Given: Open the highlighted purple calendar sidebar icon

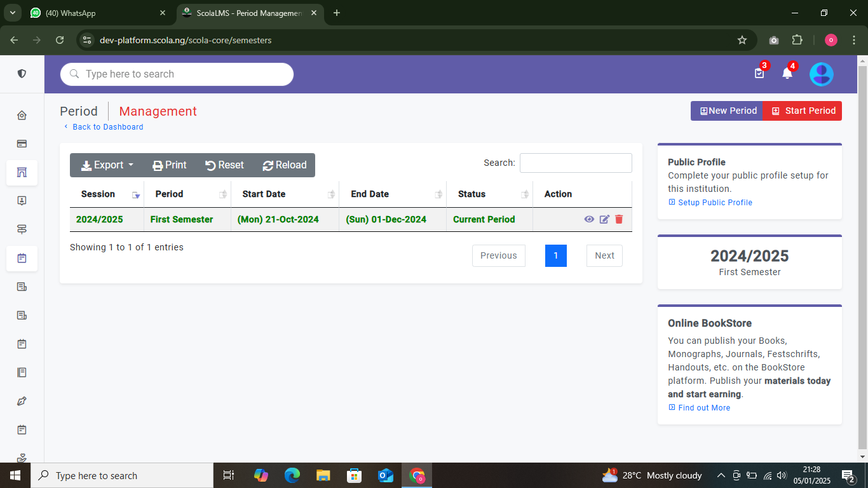Looking at the screenshot, I should click(22, 258).
